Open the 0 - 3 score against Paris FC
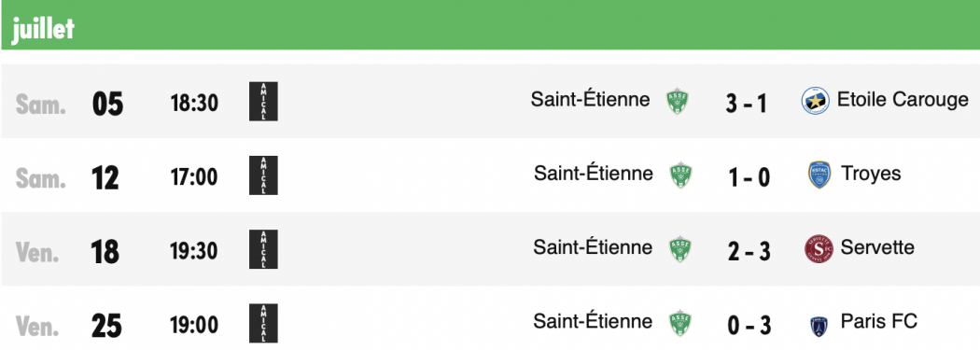 coord(749,326)
